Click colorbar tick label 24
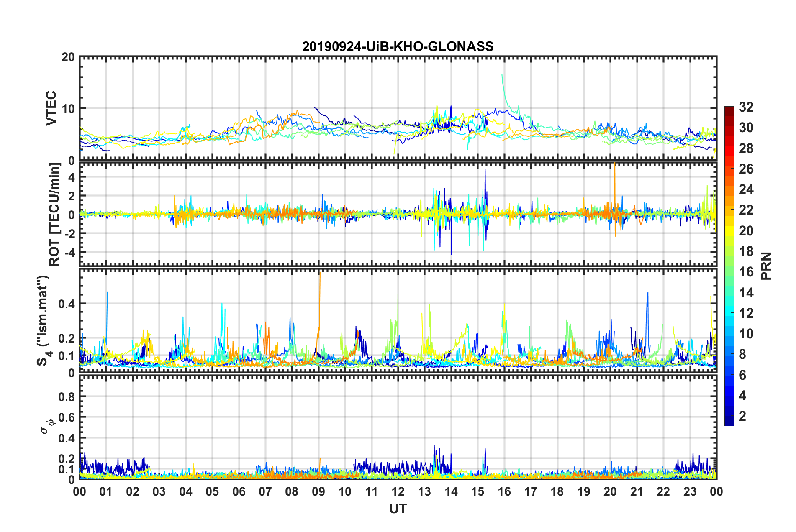The image size is (796, 532). coord(746,189)
